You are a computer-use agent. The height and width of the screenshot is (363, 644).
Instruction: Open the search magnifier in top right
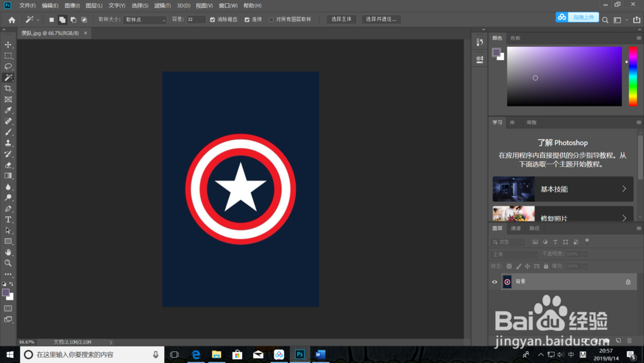(x=605, y=20)
